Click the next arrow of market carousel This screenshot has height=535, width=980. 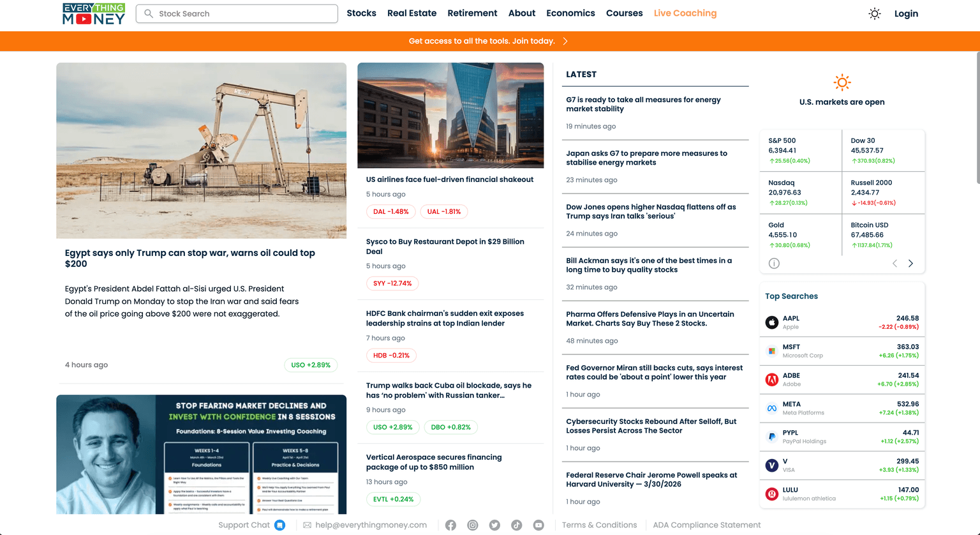(910, 263)
